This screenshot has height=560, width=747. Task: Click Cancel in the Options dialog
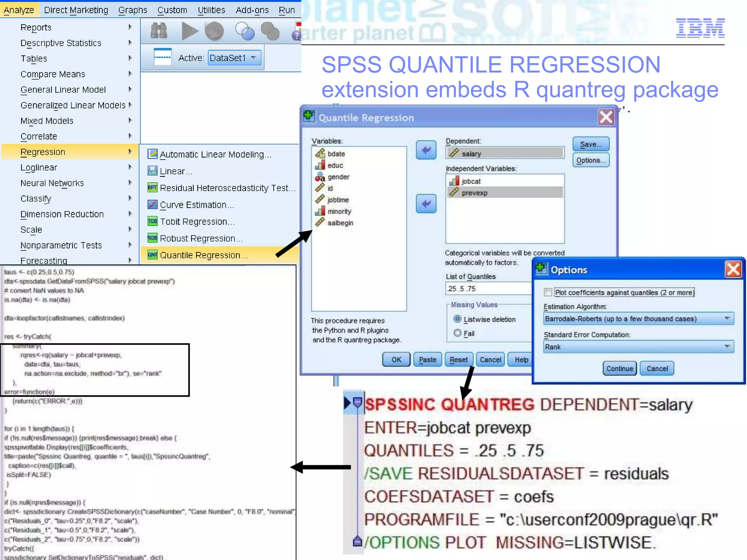pyautogui.click(x=657, y=368)
